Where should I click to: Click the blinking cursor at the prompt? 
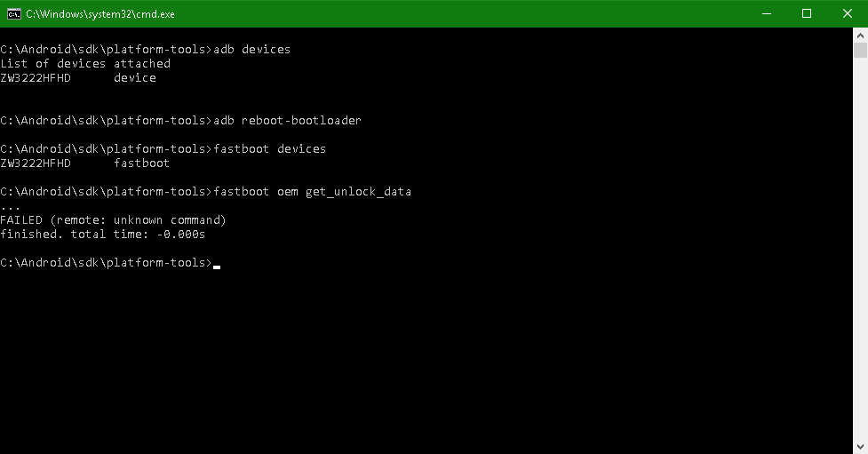[217, 267]
